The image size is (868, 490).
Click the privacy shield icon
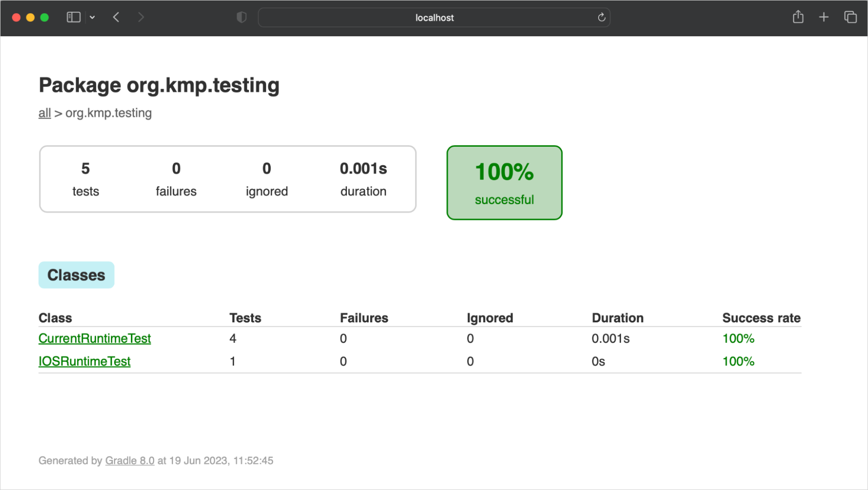click(x=242, y=17)
